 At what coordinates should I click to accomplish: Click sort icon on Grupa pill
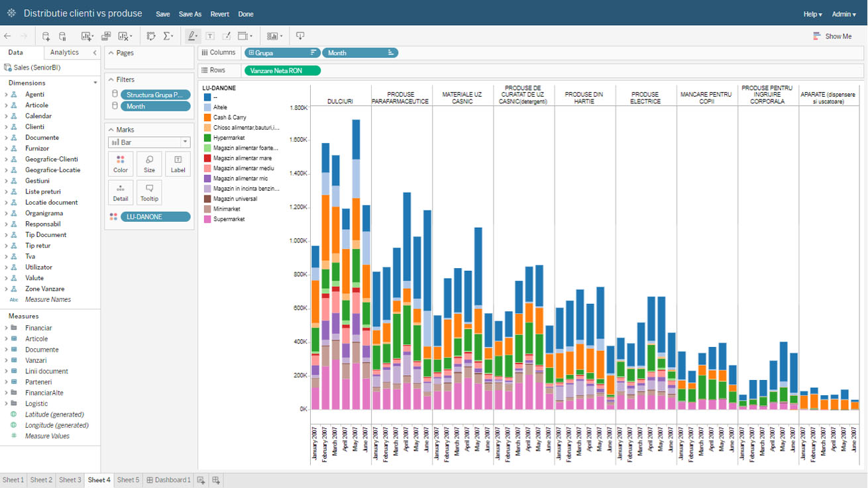coord(313,52)
